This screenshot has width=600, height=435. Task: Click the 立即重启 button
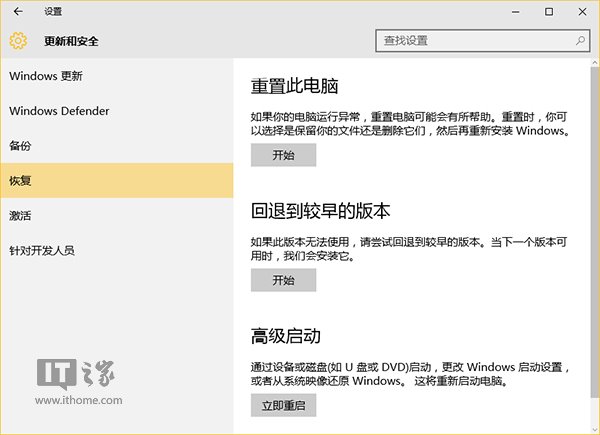coord(283,405)
